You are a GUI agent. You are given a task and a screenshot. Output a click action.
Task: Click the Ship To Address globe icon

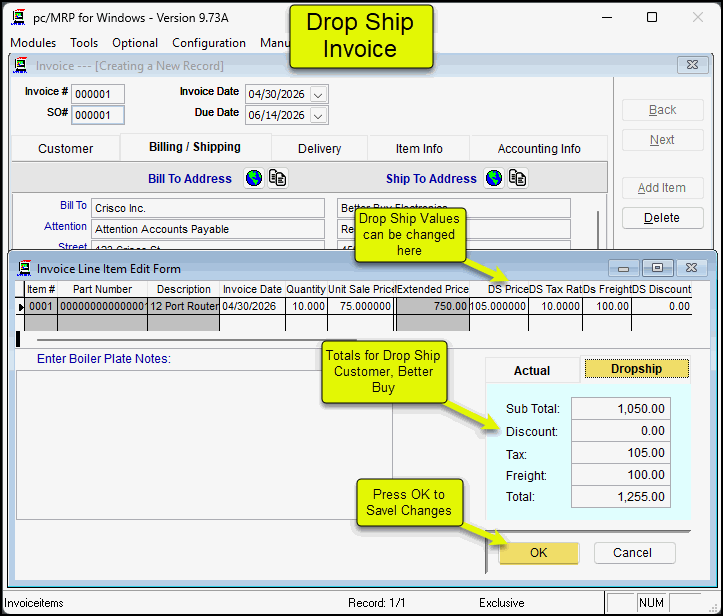[494, 178]
